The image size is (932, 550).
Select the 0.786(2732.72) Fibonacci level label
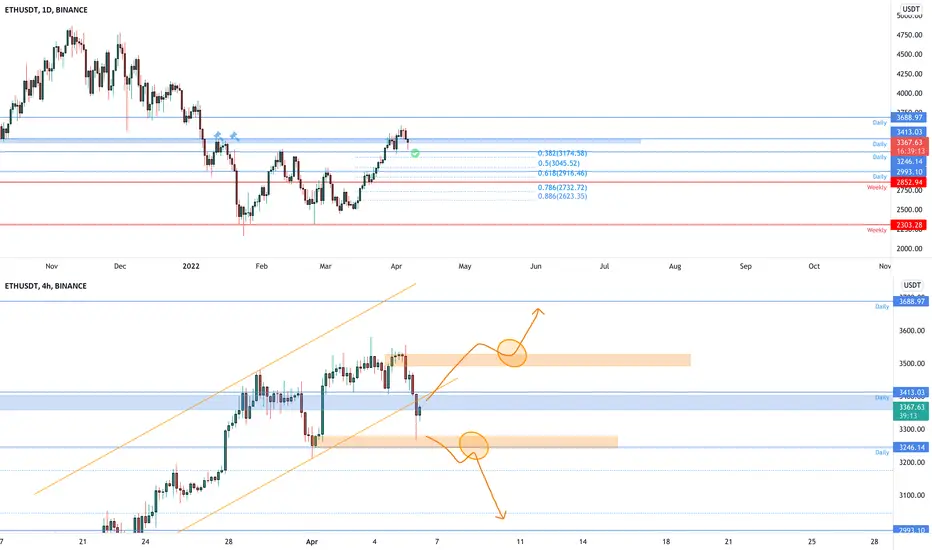click(x=562, y=188)
